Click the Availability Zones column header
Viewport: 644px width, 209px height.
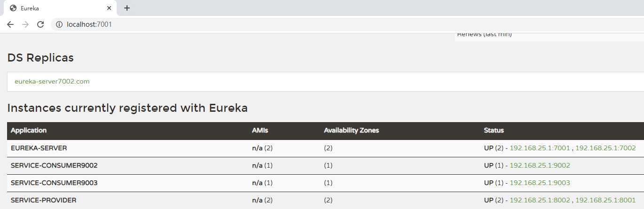pos(351,131)
